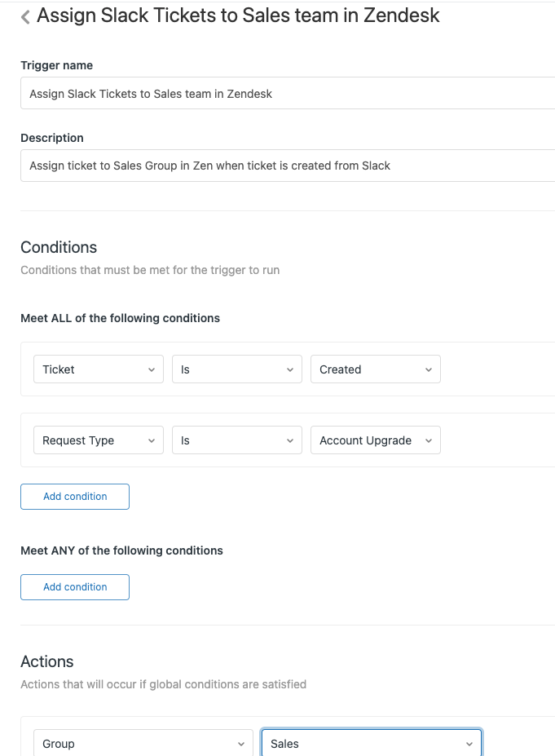Go back using the chevron beside the title

[x=25, y=17]
